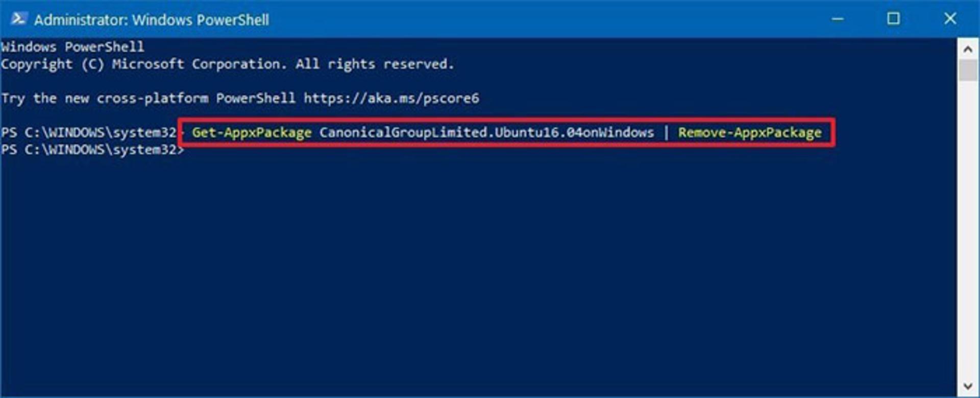Image resolution: width=980 pixels, height=398 pixels.
Task: Click the Get-AppxPackage command word
Action: (x=252, y=132)
